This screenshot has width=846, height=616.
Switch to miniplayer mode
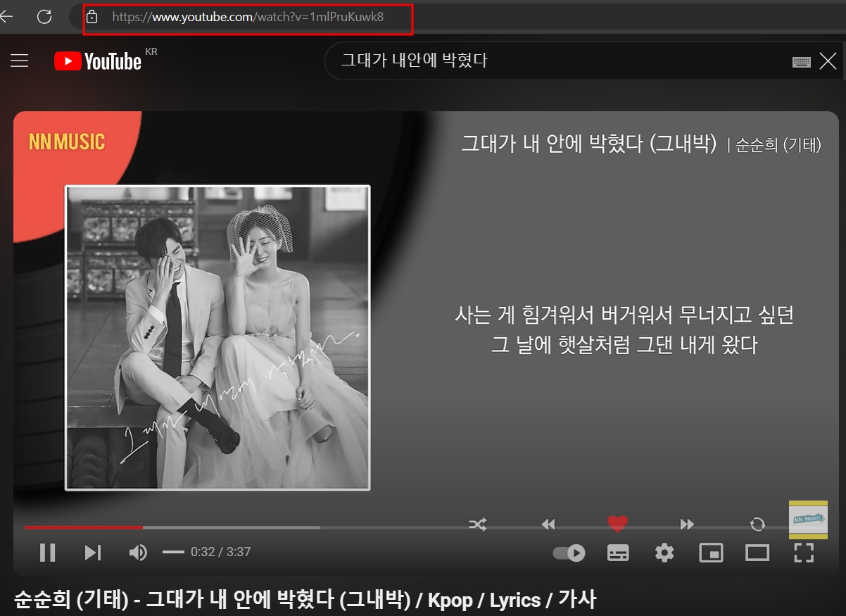[711, 553]
